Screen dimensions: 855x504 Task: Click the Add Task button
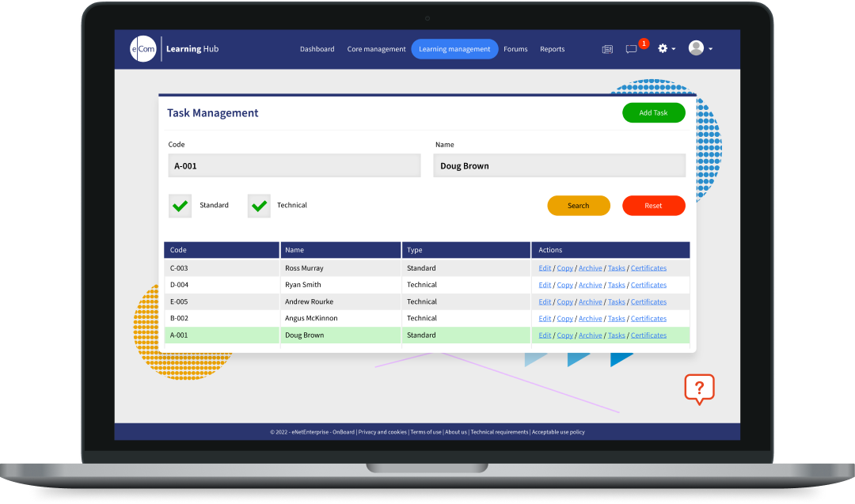(654, 112)
